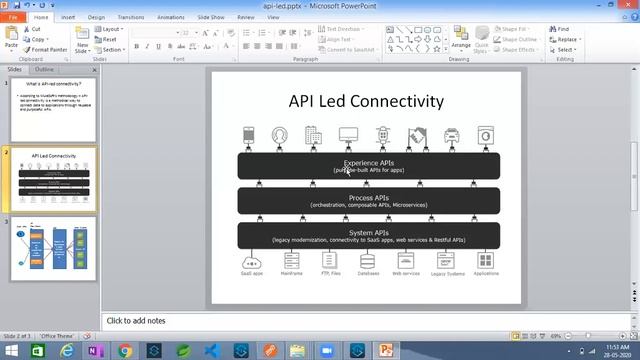Viewport: 640px width, 360px height.
Task: Toggle Bold formatting
Action: point(137,47)
